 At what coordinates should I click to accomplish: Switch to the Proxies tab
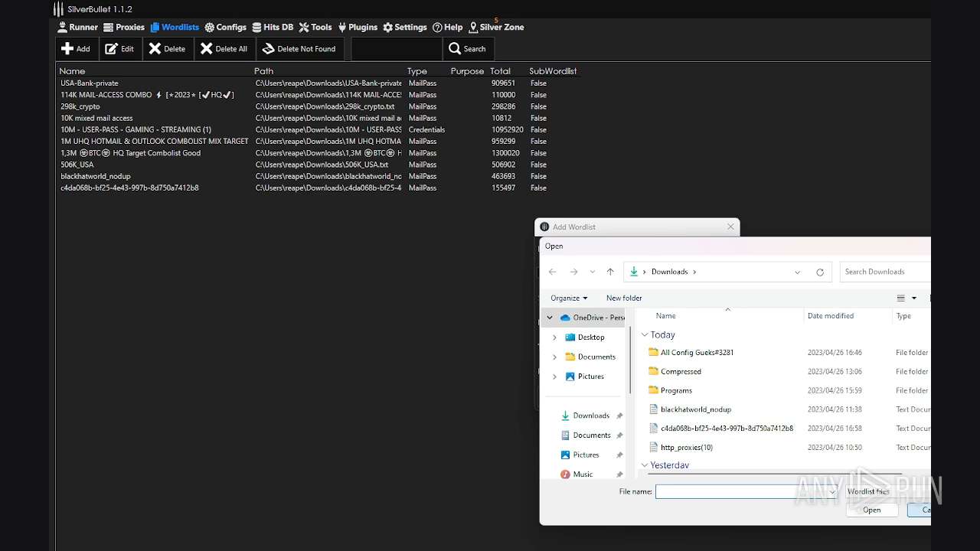124,27
